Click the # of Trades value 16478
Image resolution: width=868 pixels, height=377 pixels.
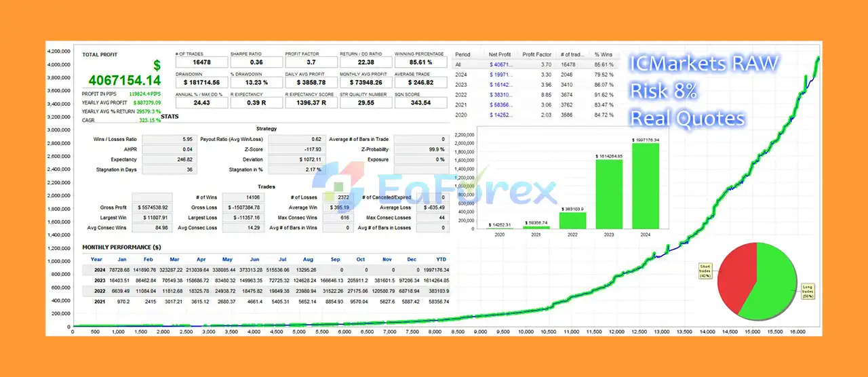(x=200, y=62)
